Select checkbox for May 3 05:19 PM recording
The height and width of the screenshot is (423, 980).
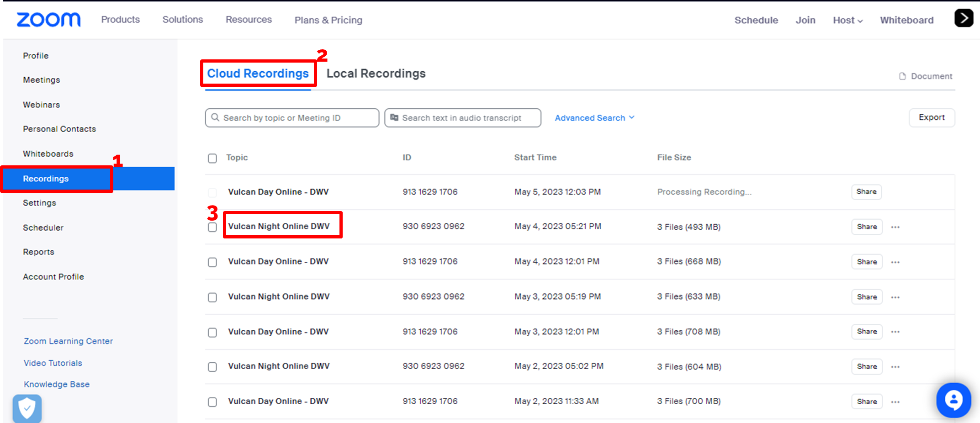coord(212,297)
